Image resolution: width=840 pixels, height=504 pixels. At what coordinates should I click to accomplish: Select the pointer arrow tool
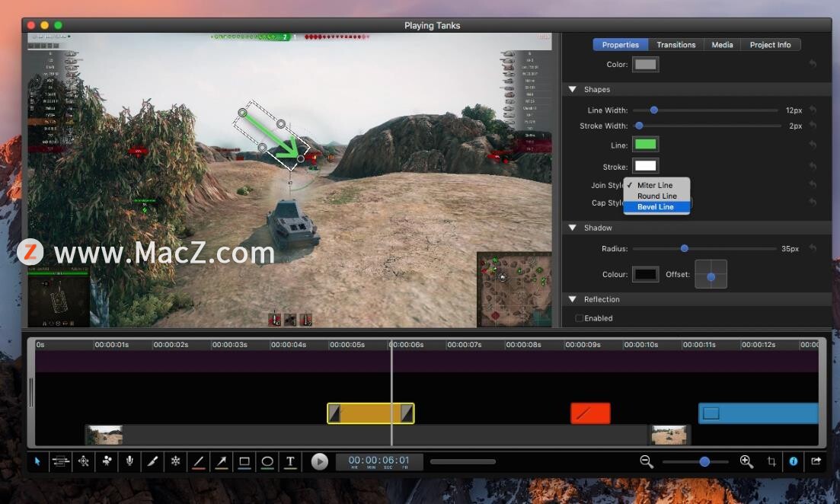tap(37, 461)
